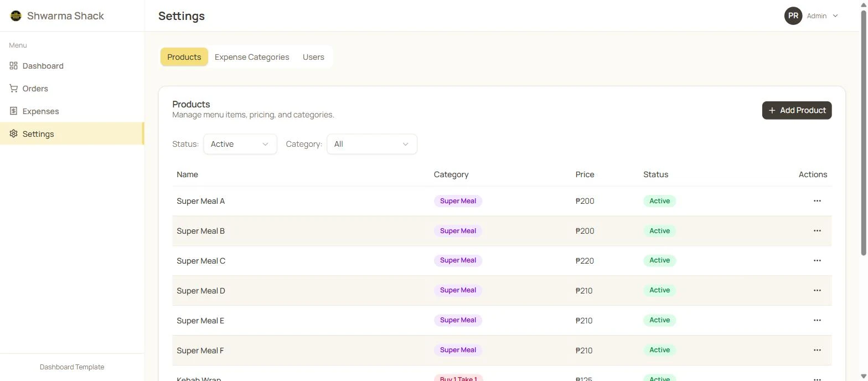The height and width of the screenshot is (381, 868).
Task: Select the Super Meal F product name
Action: 200,351
